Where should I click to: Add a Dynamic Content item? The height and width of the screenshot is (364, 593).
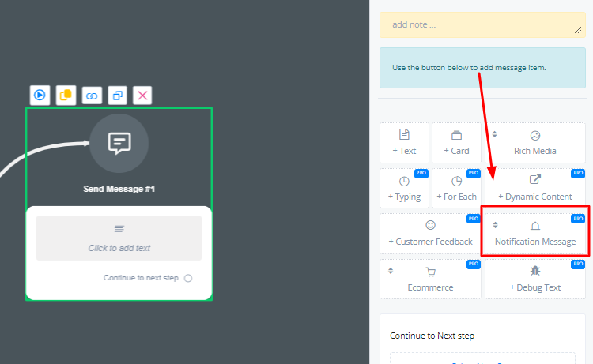tap(534, 189)
